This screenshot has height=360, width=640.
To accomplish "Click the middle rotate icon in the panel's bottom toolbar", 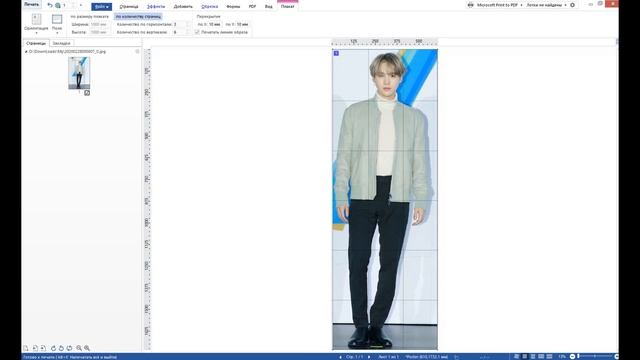I will 61,348.
